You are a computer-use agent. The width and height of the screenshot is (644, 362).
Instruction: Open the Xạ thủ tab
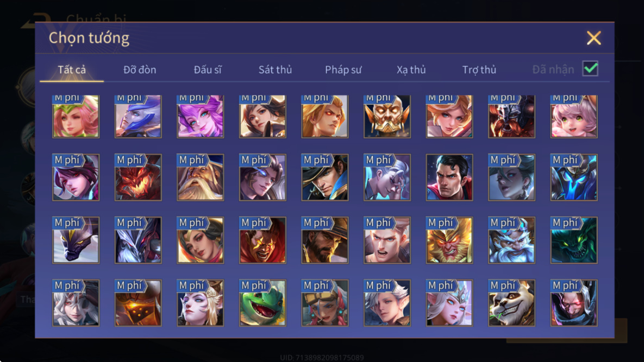click(x=411, y=69)
